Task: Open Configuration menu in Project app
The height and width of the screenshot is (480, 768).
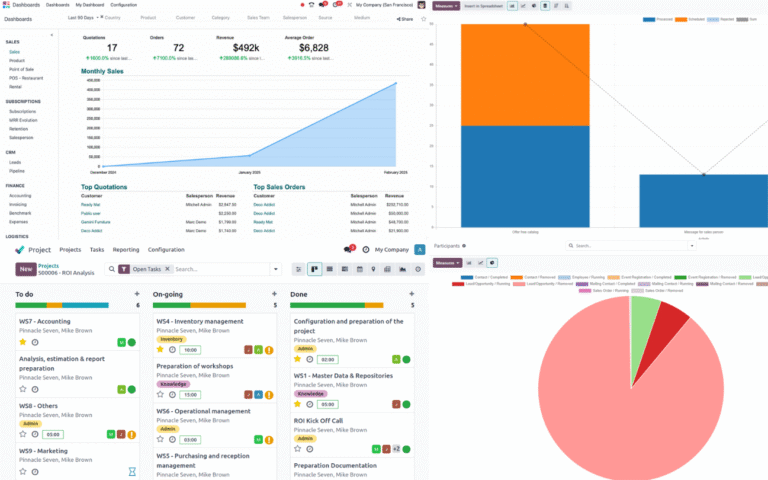Action: coord(166,250)
